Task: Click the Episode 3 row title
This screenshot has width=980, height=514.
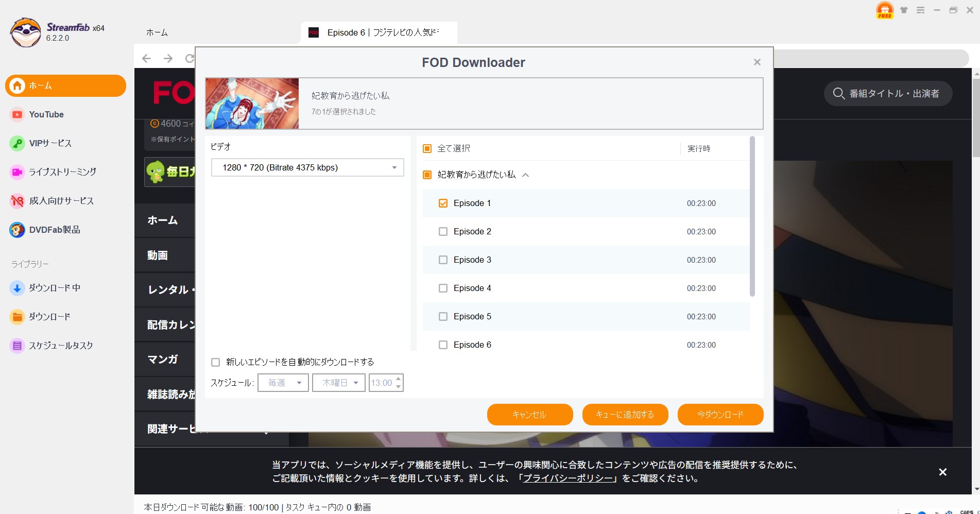Action: pos(472,260)
